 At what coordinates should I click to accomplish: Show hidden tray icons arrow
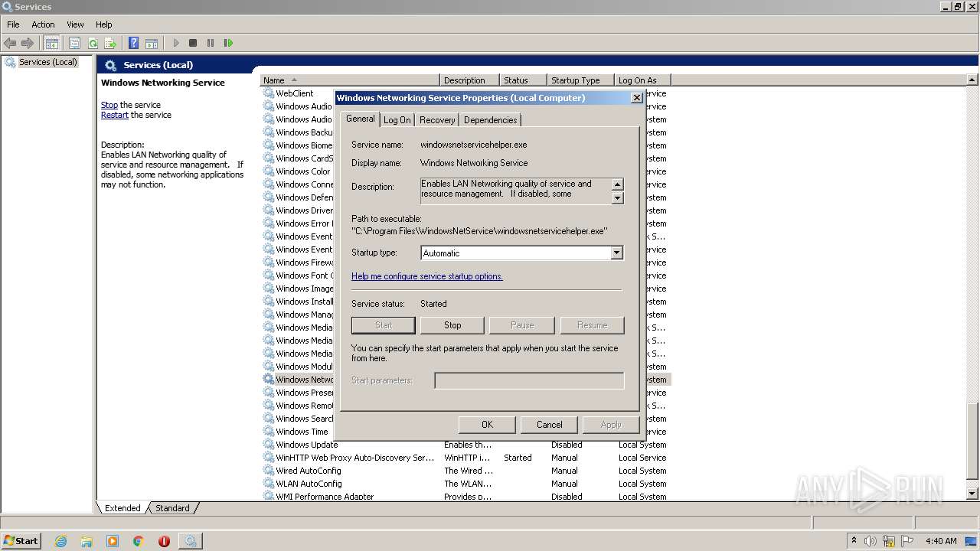(854, 541)
